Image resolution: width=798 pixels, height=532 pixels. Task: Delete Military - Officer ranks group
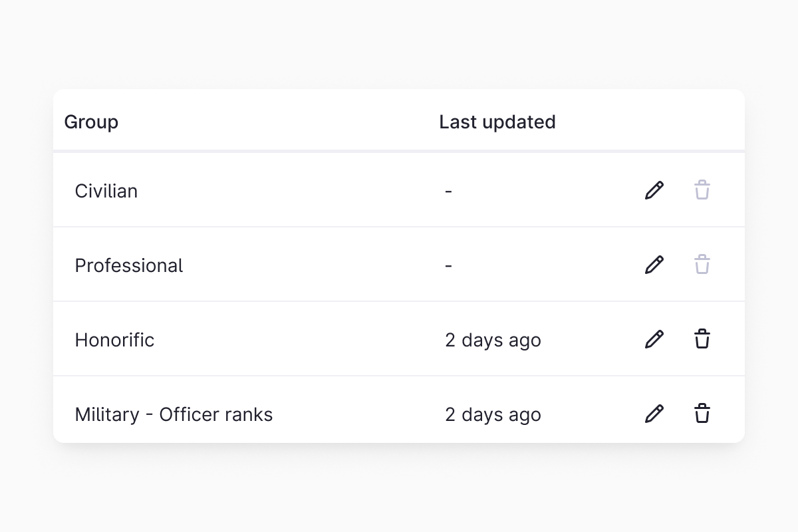pyautogui.click(x=702, y=414)
